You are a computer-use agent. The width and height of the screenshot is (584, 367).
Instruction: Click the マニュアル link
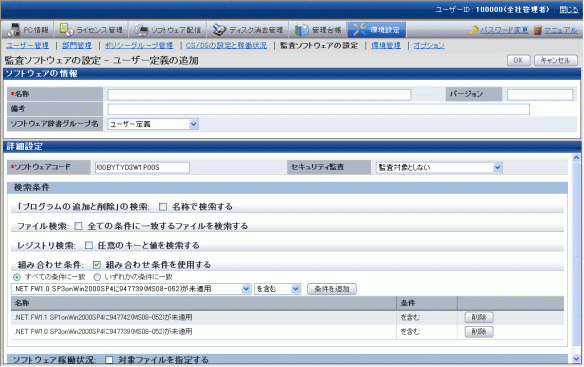[561, 30]
